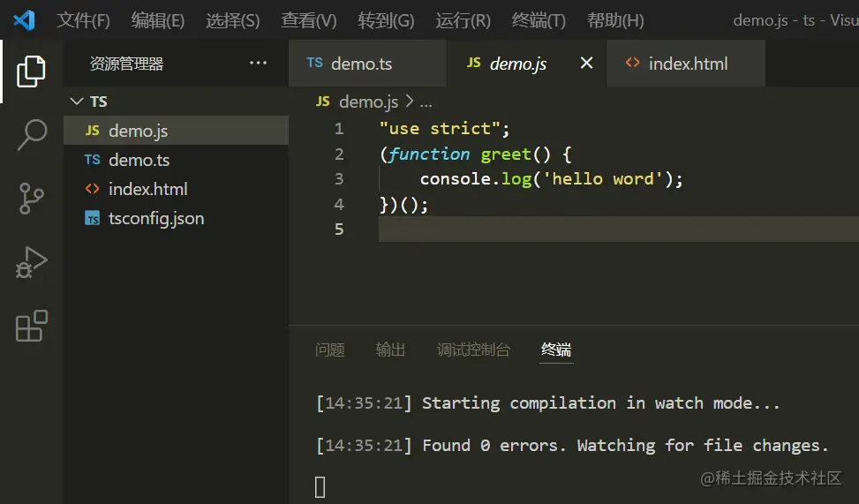Image resolution: width=859 pixels, height=504 pixels.
Task: Click the VS Code logo icon
Action: tap(24, 20)
